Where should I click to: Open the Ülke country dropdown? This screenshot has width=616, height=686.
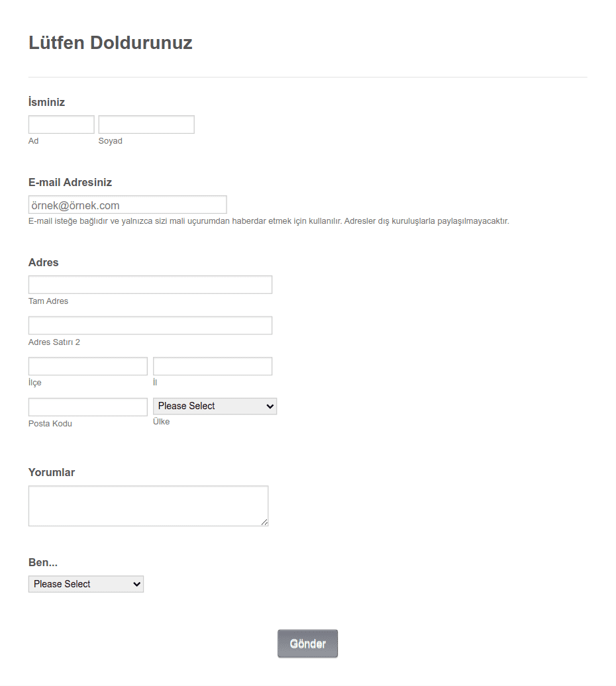point(215,406)
